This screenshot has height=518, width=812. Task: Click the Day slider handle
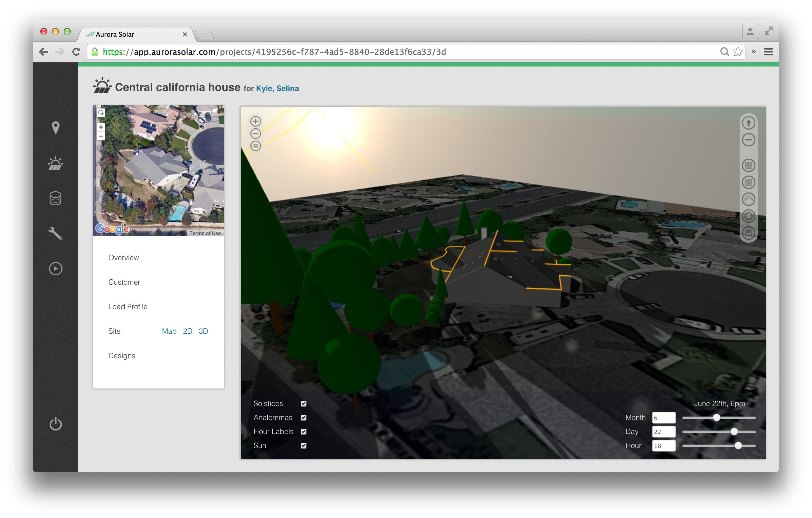(x=734, y=432)
